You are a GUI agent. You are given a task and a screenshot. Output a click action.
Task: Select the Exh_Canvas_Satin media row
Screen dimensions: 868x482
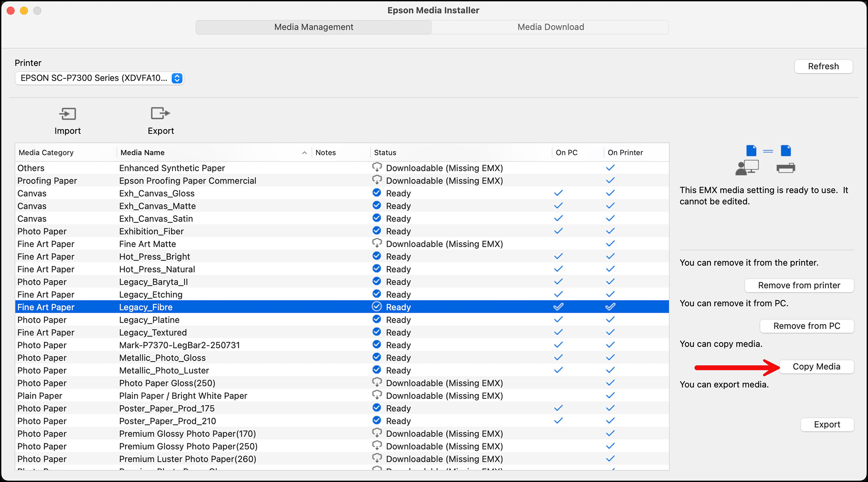[x=342, y=218]
